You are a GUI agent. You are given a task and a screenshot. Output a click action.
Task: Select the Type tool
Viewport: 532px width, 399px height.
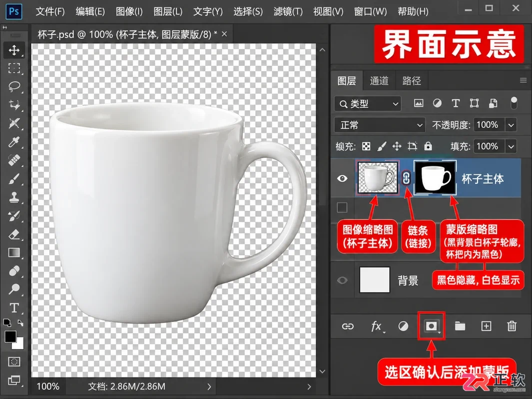coord(14,308)
